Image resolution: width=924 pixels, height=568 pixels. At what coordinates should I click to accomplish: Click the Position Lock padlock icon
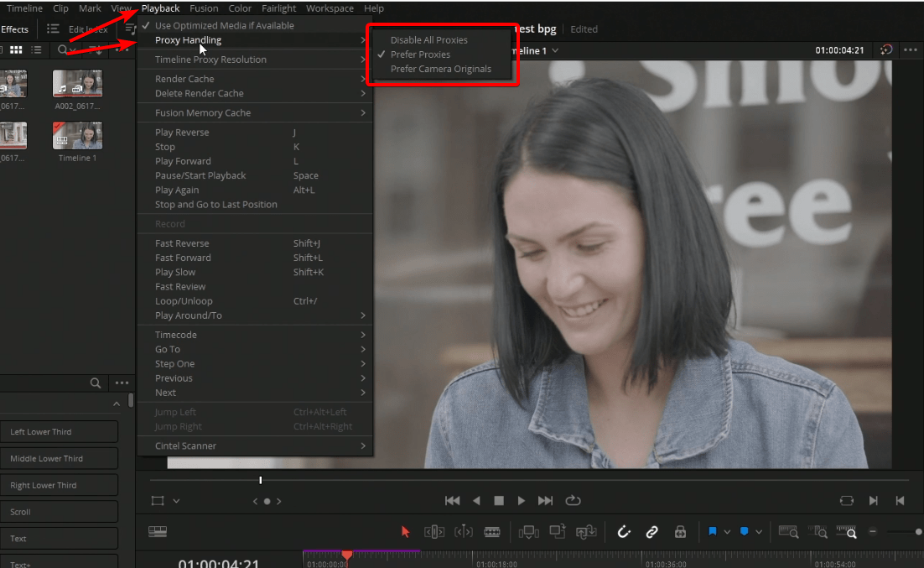[680, 532]
